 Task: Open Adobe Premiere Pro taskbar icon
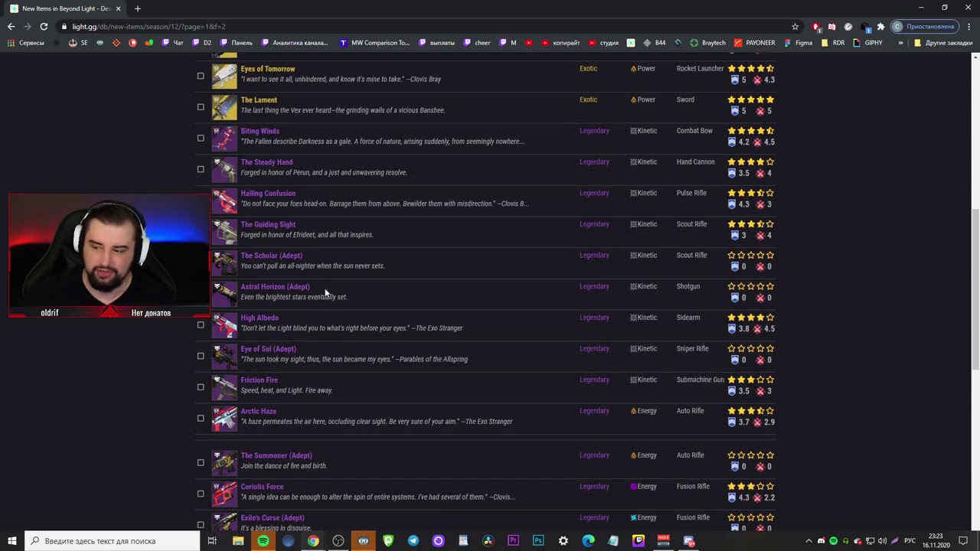click(513, 541)
